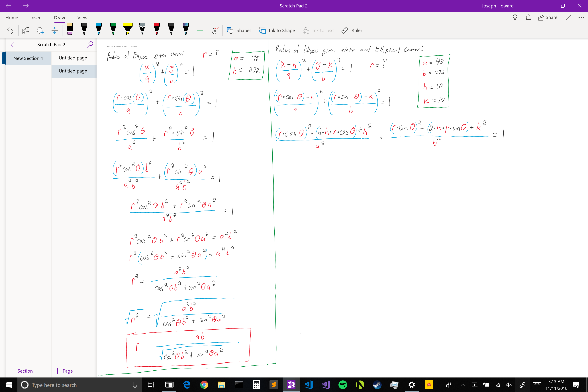This screenshot has width=588, height=392.
Task: Expand the more options ellipsis menu
Action: [581, 17]
